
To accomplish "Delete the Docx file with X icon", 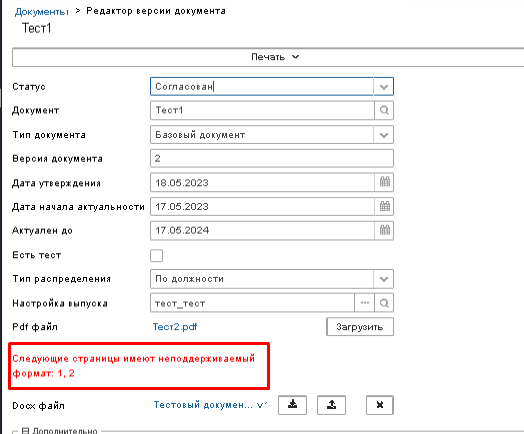I will click(x=380, y=405).
